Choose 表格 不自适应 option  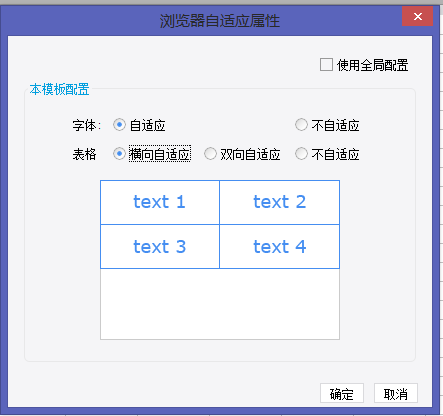pos(301,154)
